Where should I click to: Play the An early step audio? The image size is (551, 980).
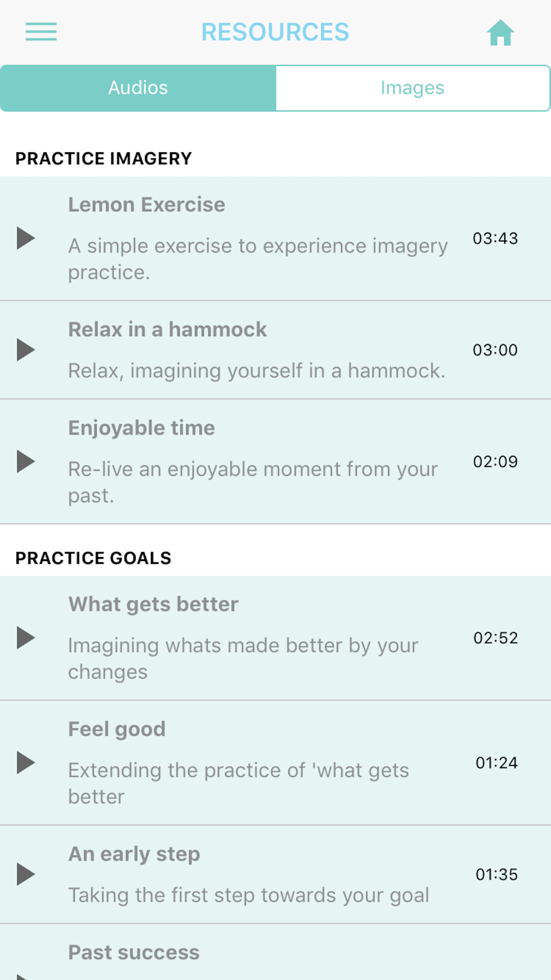[26, 874]
